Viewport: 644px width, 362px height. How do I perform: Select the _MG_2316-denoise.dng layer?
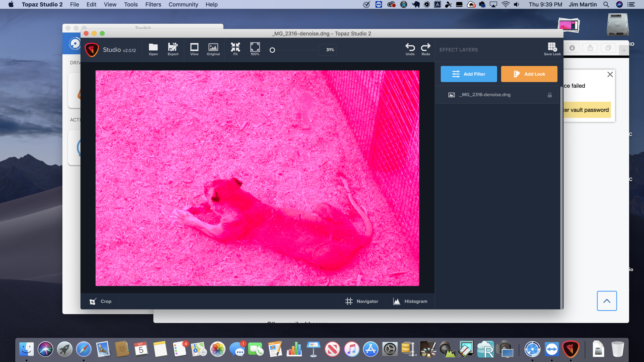click(x=484, y=95)
